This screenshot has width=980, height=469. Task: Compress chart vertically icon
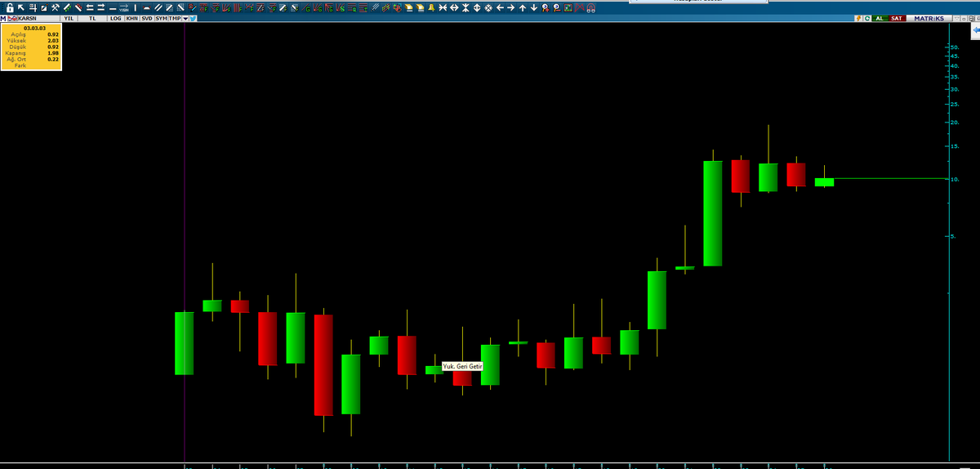point(465,7)
